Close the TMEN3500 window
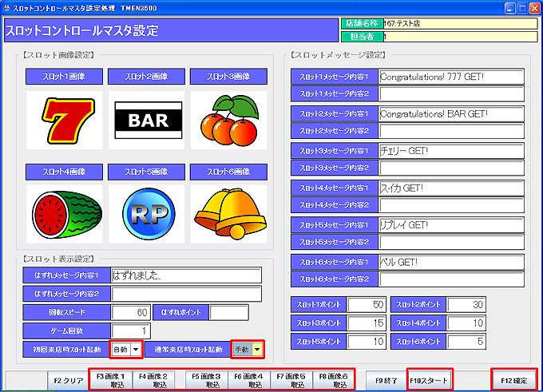 [535, 8]
